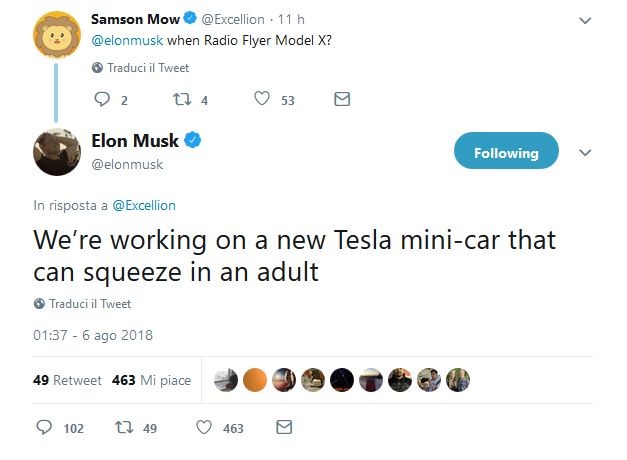Send Elon Musk's tweet via direct message
The width and height of the screenshot is (627, 460).
283,428
